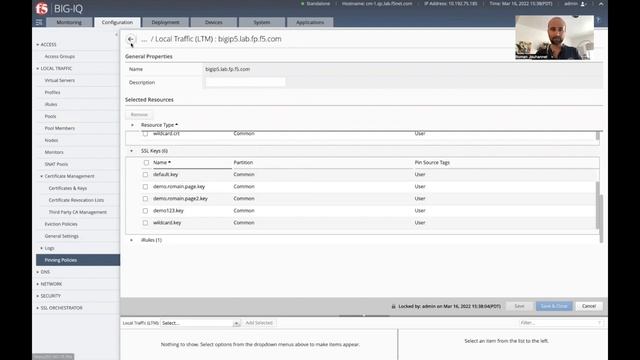
Task: Open Third Party CA Management in sidebar
Action: [x=78, y=212]
